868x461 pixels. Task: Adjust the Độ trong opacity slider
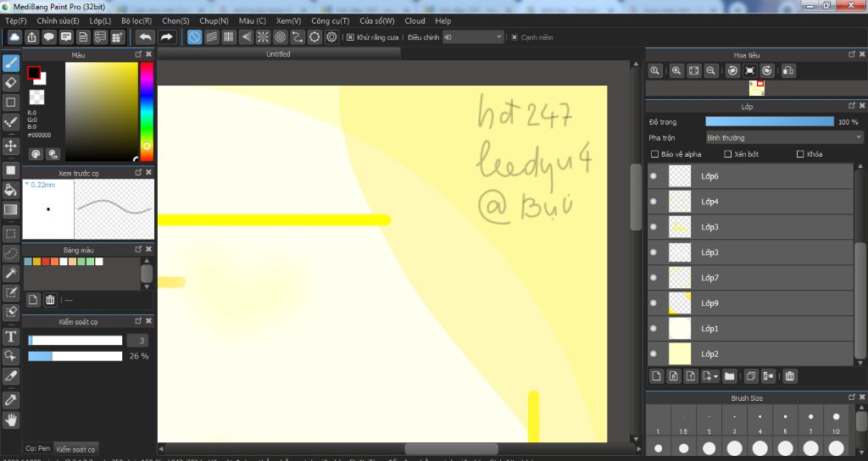[x=770, y=122]
